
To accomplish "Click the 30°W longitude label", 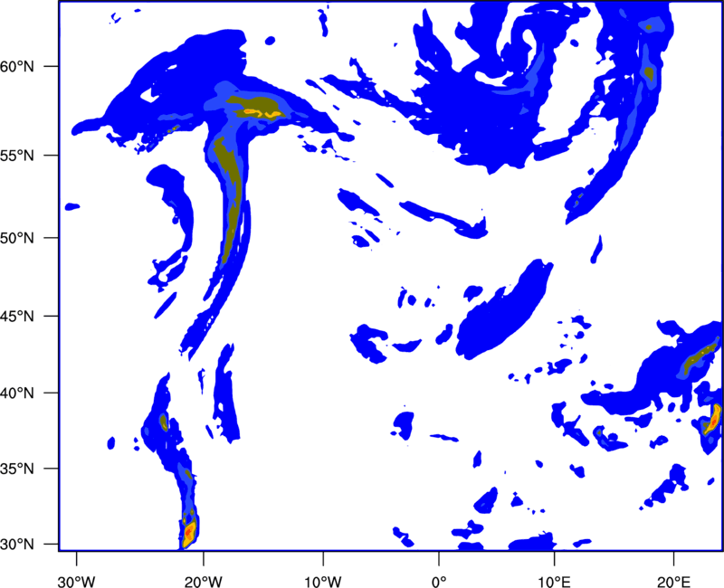I will 76,582.
